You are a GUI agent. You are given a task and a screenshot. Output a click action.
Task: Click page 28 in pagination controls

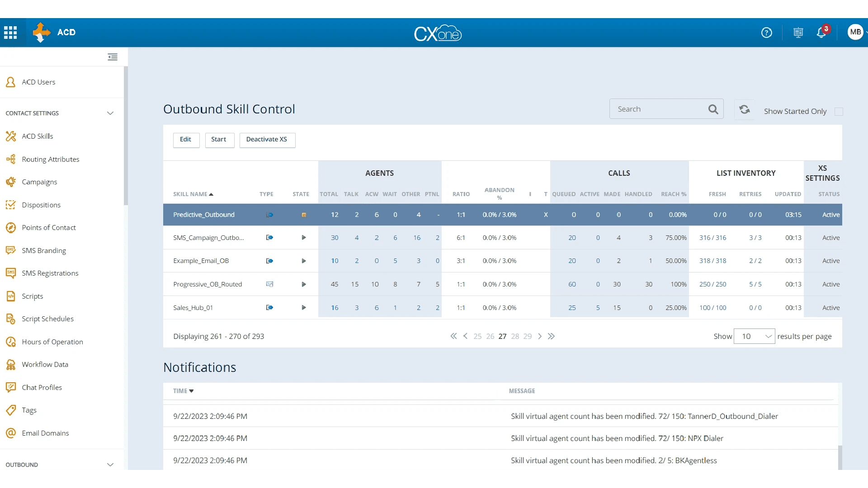514,336
